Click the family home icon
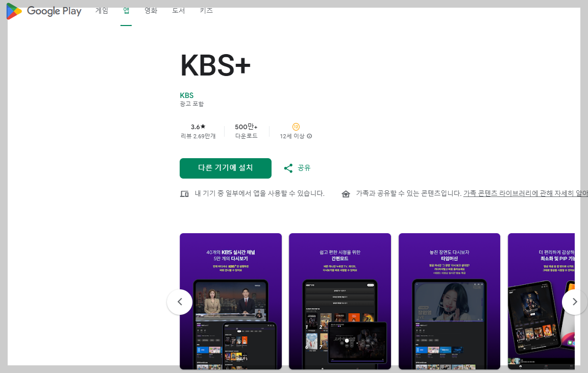The height and width of the screenshot is (373, 588). tap(346, 194)
